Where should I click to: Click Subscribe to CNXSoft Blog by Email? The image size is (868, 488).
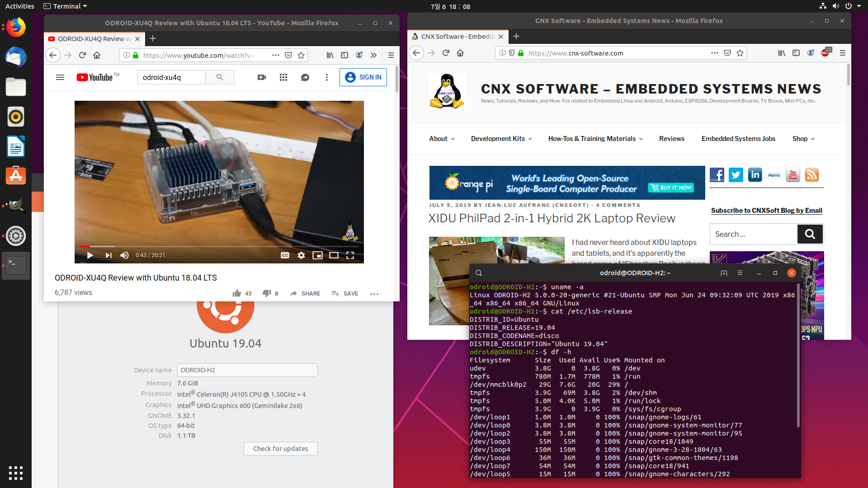pyautogui.click(x=766, y=211)
